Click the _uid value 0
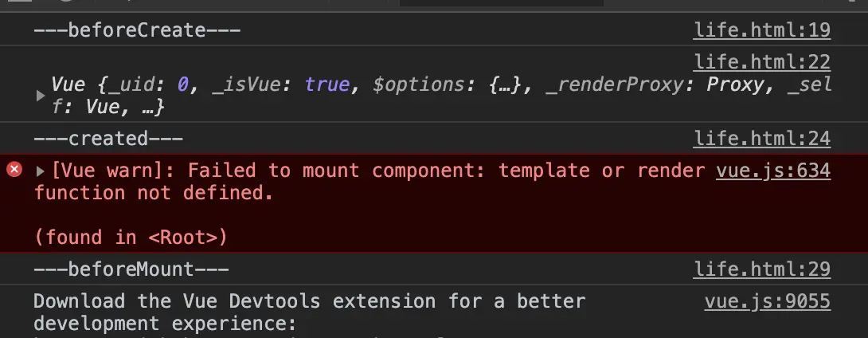 point(182,84)
